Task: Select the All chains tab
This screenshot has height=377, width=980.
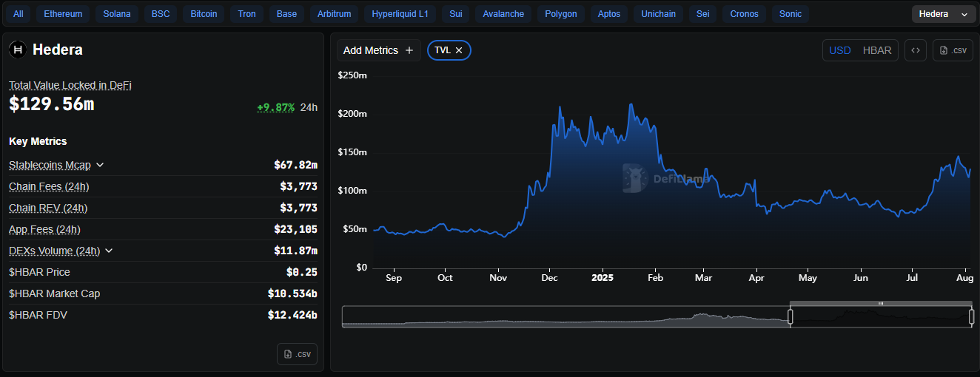Action: tap(19, 14)
